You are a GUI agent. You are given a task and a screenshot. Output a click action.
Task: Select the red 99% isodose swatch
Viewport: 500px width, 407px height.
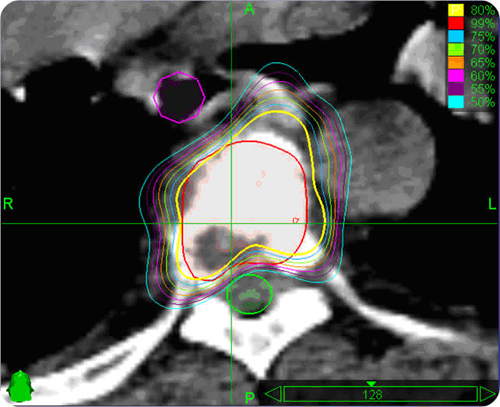click(456, 23)
